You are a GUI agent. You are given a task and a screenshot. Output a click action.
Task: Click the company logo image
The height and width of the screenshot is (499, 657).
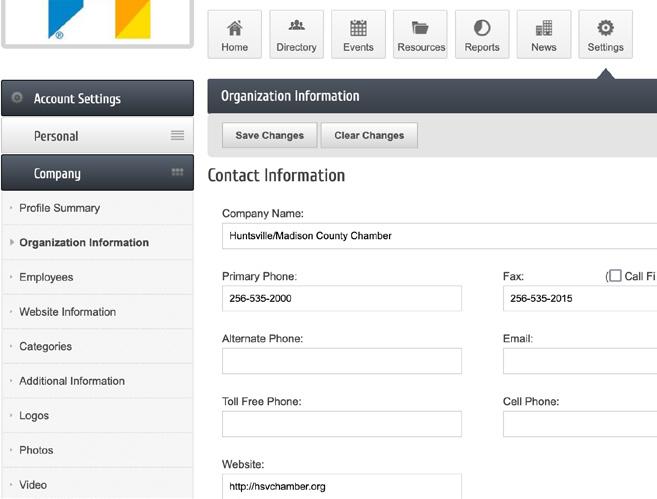[x=97, y=23]
